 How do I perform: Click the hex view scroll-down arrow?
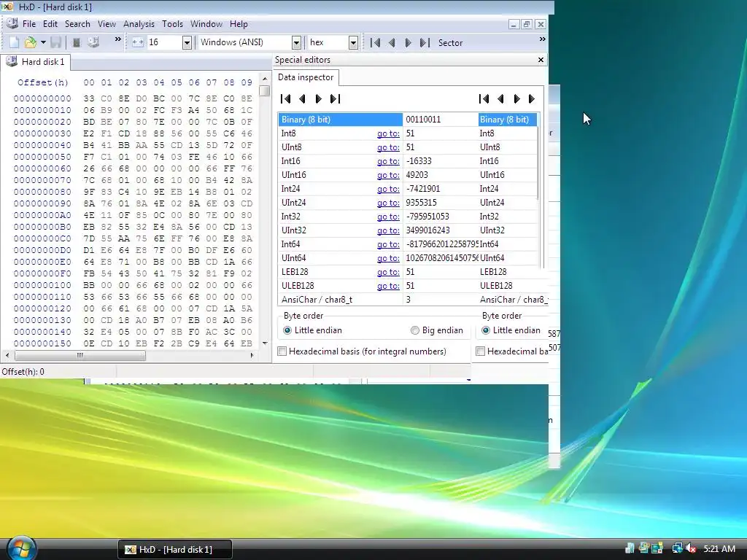click(x=265, y=343)
